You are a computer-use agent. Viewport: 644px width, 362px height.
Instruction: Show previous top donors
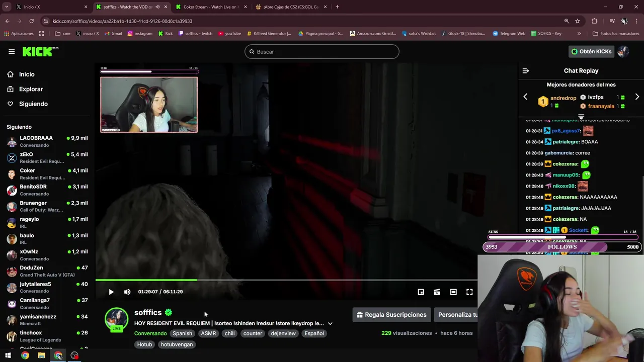[x=525, y=97]
